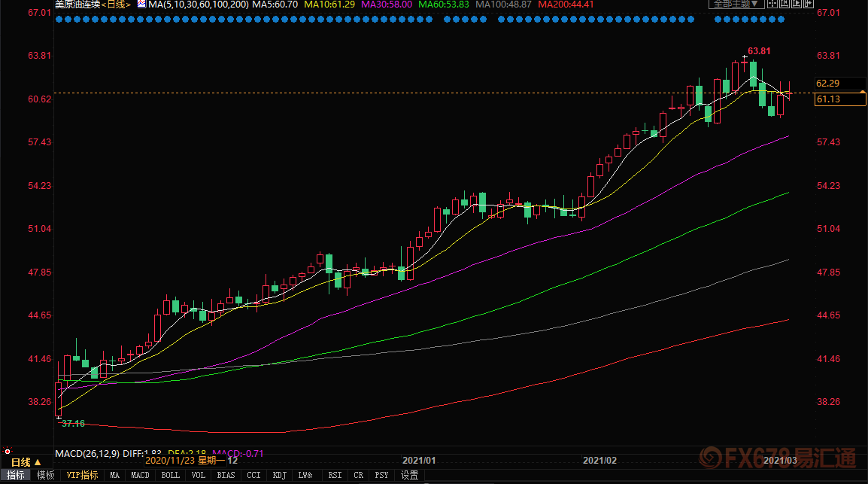The height and width of the screenshot is (484, 868).
Task: Switch indicator to MA
Action: [114, 475]
